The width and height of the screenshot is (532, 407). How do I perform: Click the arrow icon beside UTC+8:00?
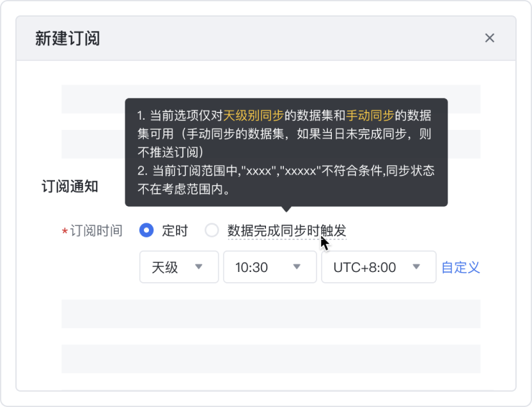[416, 267]
